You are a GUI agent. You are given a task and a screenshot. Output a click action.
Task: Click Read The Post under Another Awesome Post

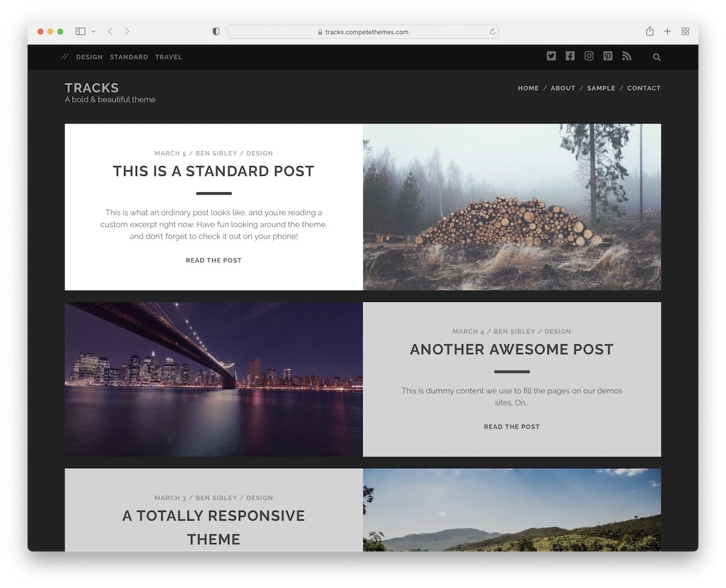pos(512,426)
